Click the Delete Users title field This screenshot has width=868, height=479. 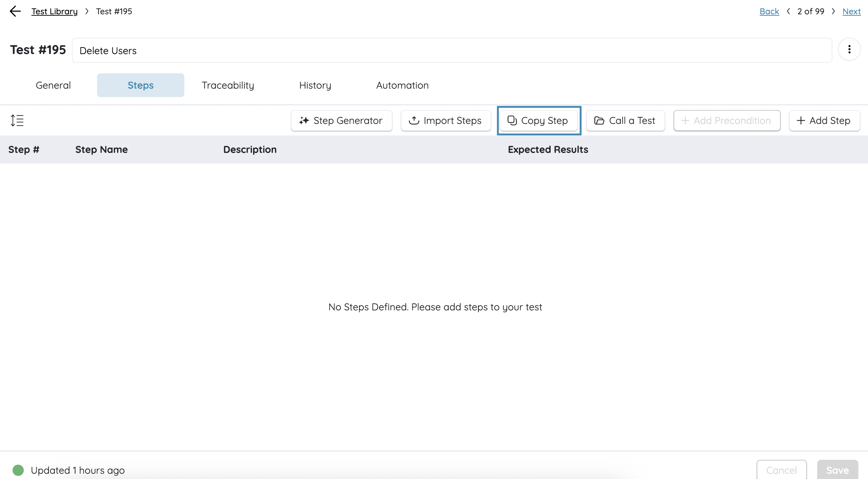click(452, 51)
